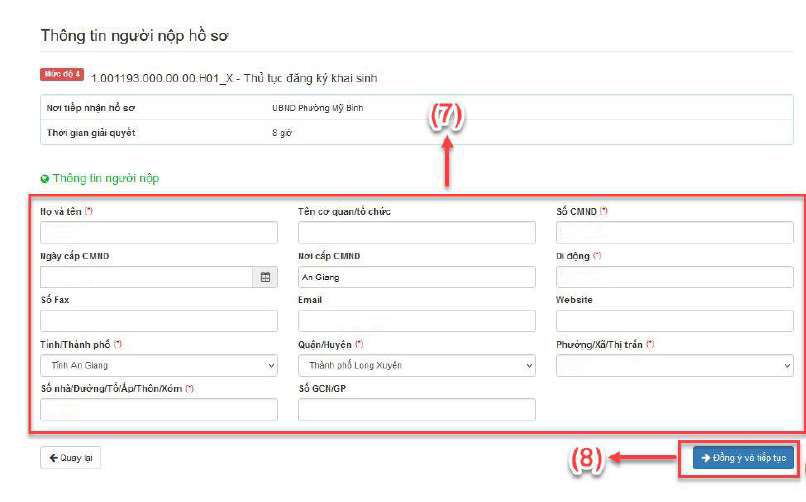Select the Số CMND text box

pyautogui.click(x=674, y=233)
